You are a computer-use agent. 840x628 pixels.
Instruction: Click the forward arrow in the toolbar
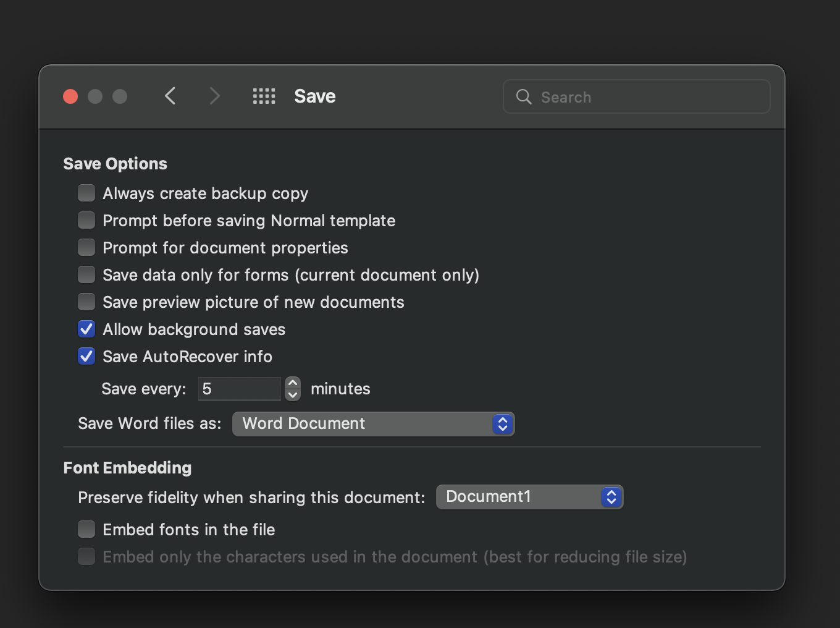[214, 96]
